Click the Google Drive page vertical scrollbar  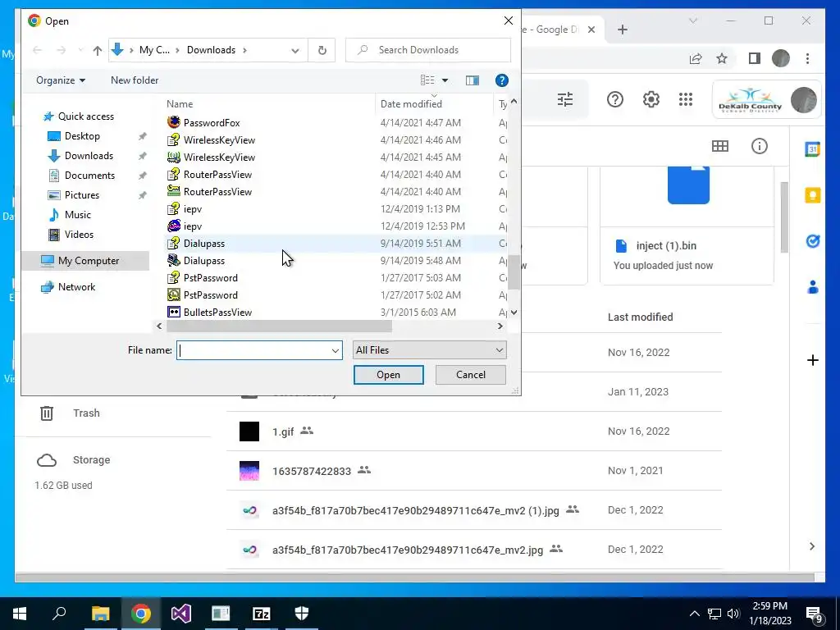point(783,217)
